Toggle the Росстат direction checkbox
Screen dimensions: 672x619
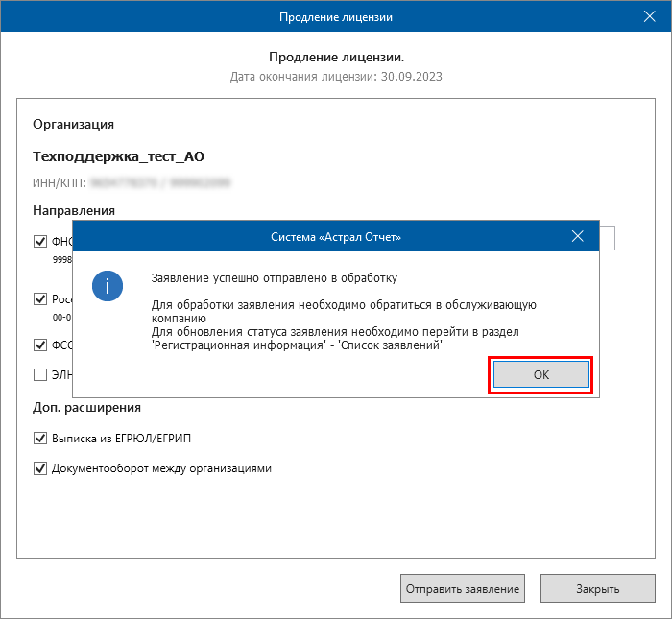point(40,298)
